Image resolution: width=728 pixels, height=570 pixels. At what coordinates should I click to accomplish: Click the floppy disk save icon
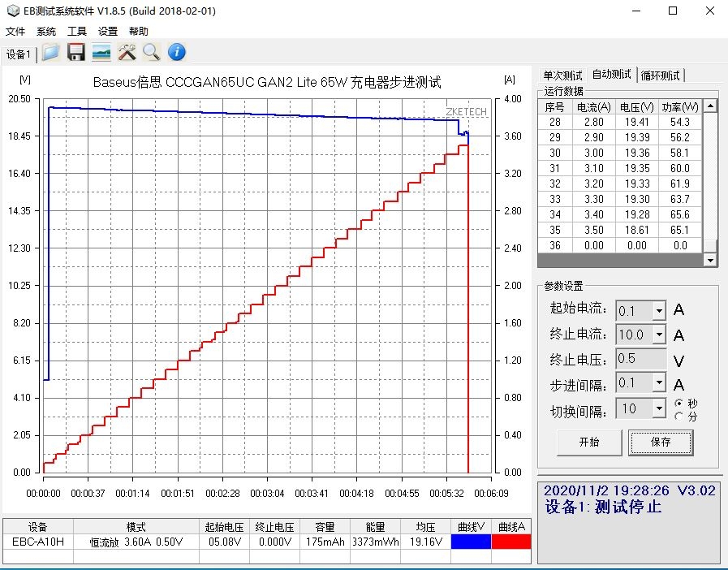pos(76,53)
